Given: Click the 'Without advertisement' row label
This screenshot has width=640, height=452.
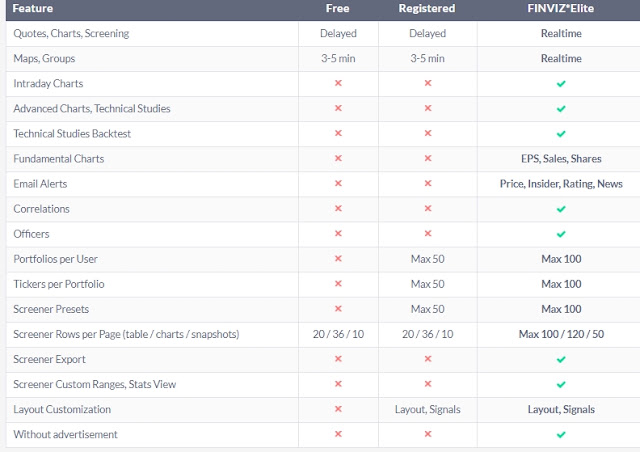Looking at the screenshot, I should [x=65, y=434].
